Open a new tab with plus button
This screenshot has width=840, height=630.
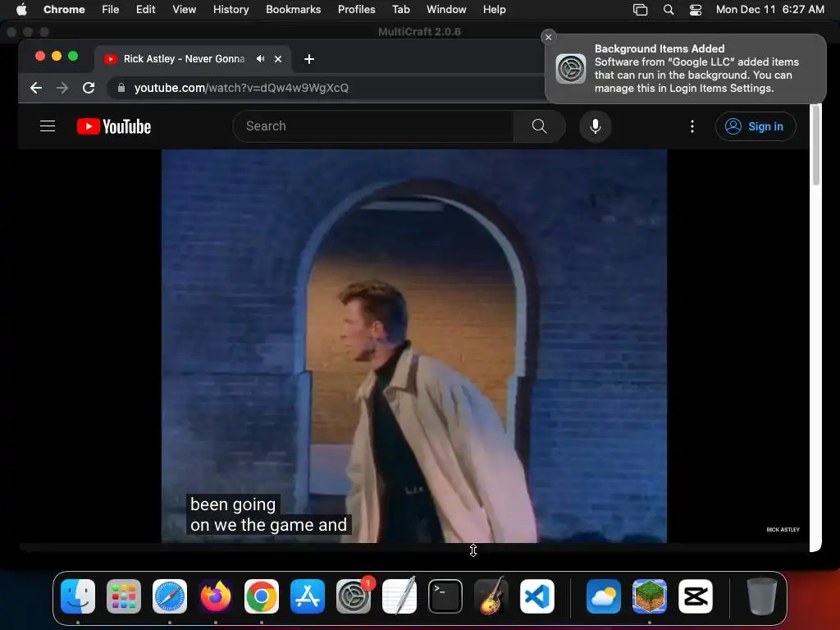(x=309, y=59)
